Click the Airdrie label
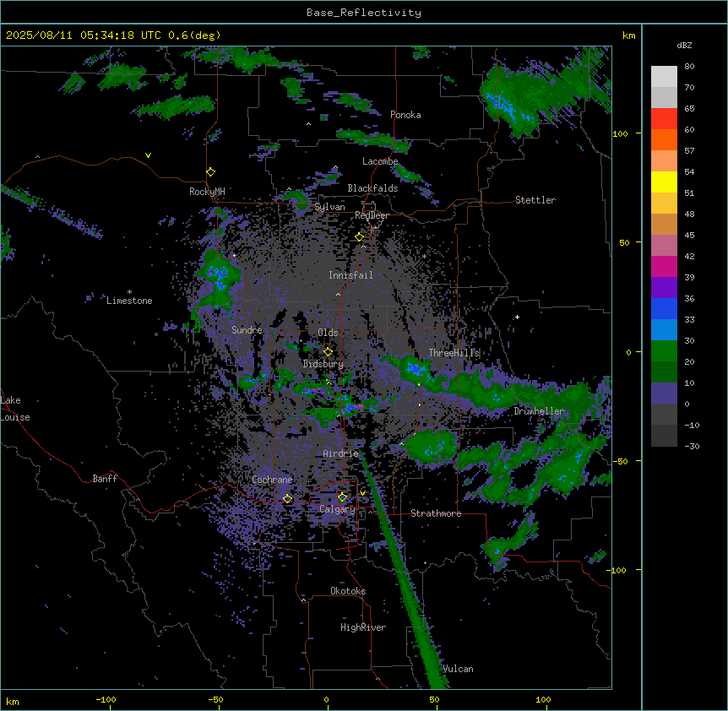The height and width of the screenshot is (711, 728). (341, 453)
